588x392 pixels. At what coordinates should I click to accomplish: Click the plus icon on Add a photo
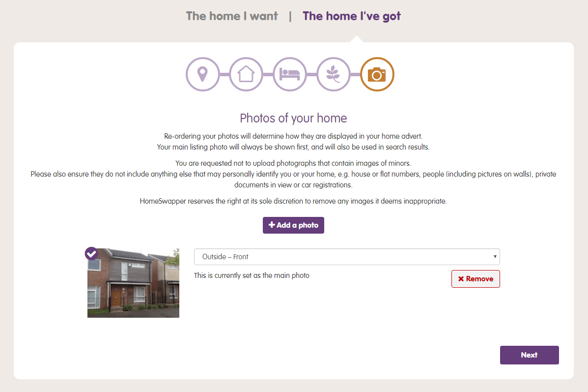coord(272,225)
